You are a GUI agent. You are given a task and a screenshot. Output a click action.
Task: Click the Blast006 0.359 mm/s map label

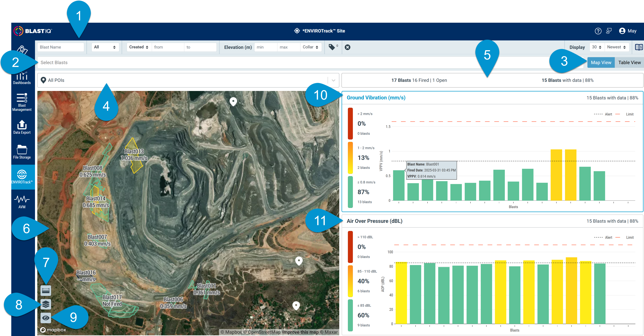(173, 303)
